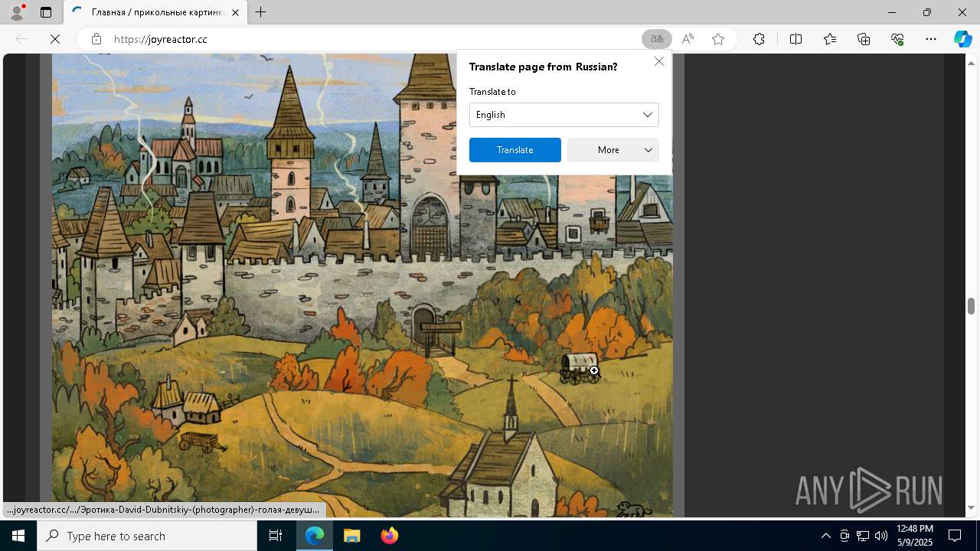Open the clock showing 12:48 PM

914,536
